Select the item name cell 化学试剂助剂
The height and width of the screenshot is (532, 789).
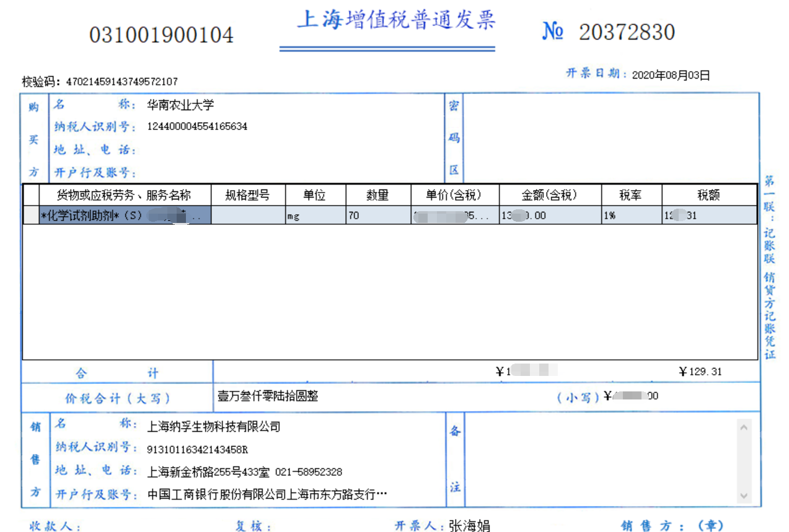(125, 216)
